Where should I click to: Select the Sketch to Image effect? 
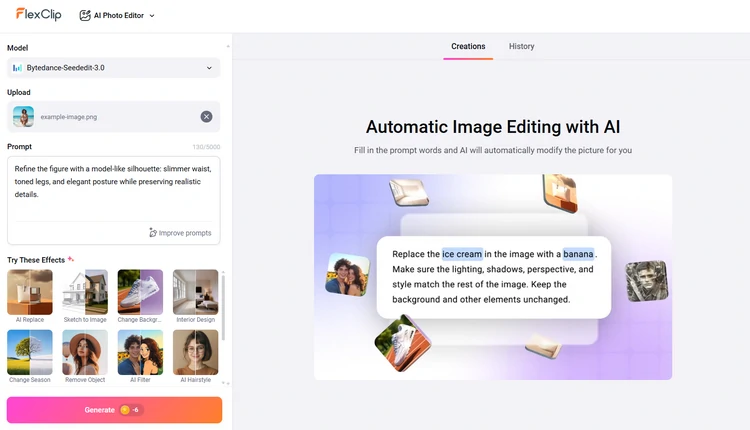[x=85, y=296]
